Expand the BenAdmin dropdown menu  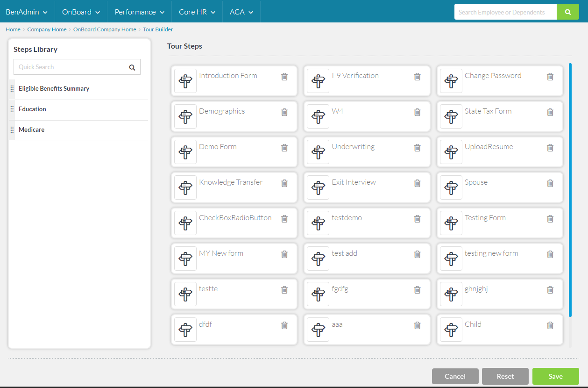[27, 12]
